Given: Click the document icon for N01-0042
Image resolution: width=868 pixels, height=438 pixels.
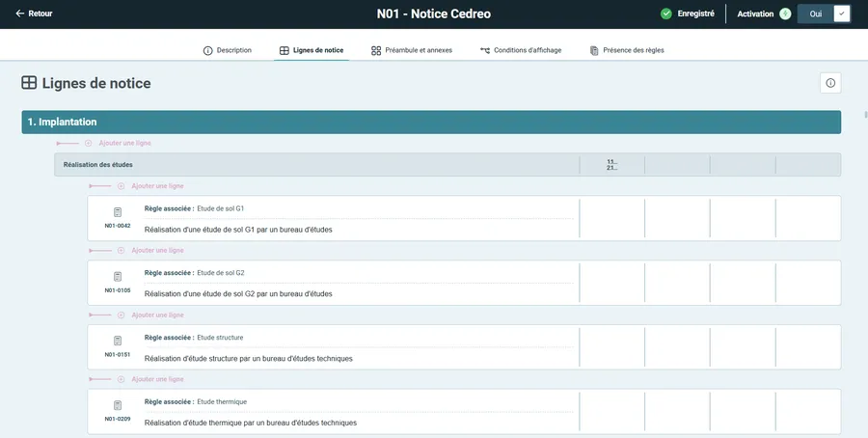Looking at the screenshot, I should pos(118,212).
